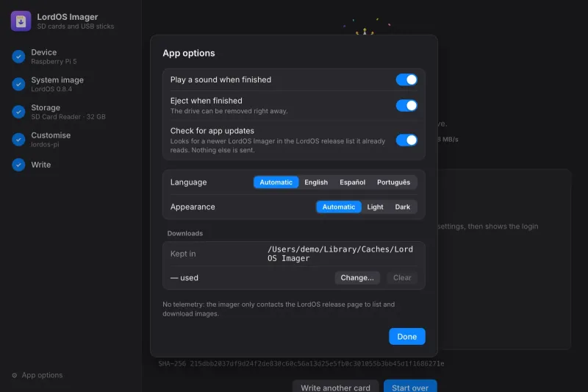588x392 pixels.
Task: Click the Customise step checkmark icon
Action: tap(18, 140)
